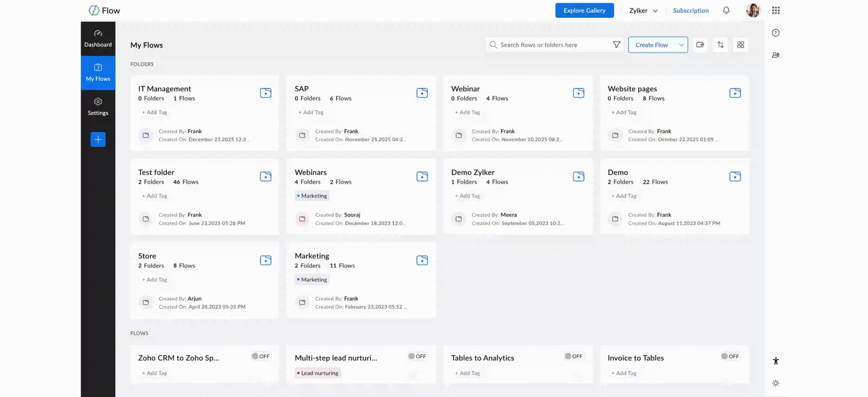This screenshot has width=868, height=397.
Task: Switch to grid view layout icon
Action: 740,45
